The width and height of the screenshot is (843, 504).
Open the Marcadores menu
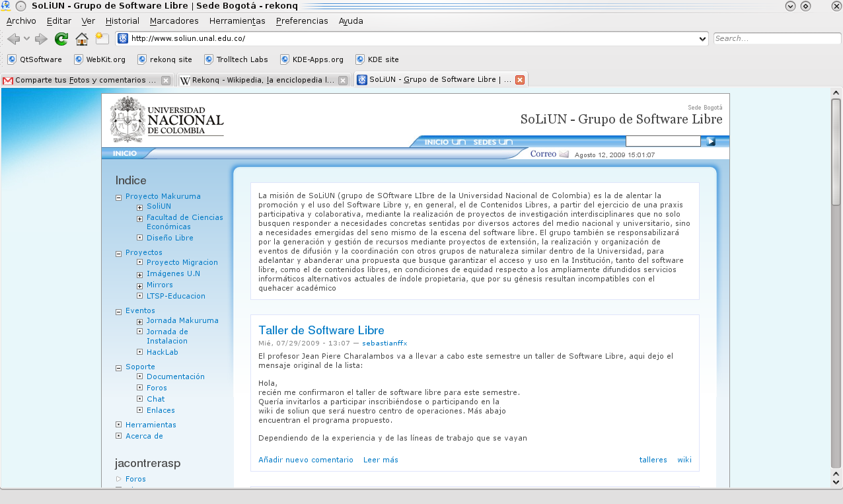174,20
